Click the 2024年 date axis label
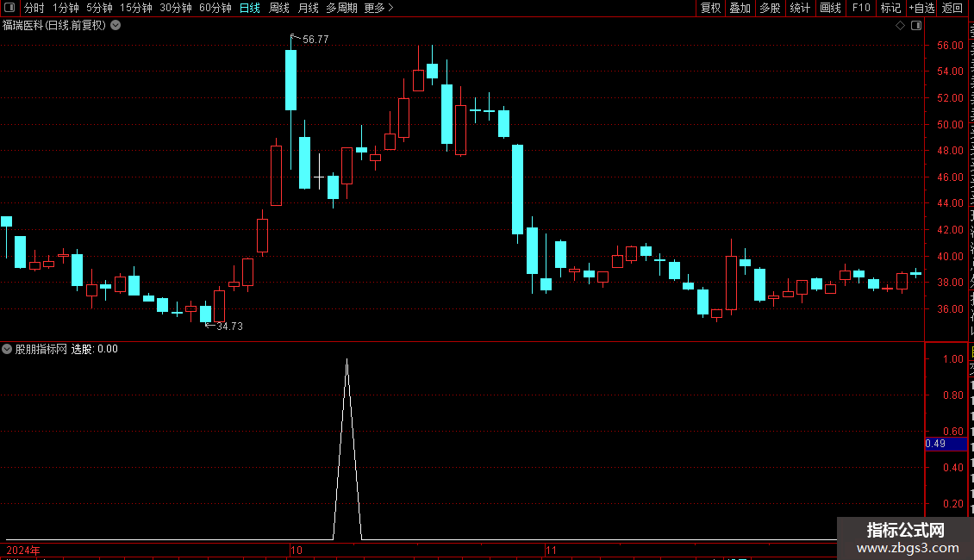 [23, 550]
